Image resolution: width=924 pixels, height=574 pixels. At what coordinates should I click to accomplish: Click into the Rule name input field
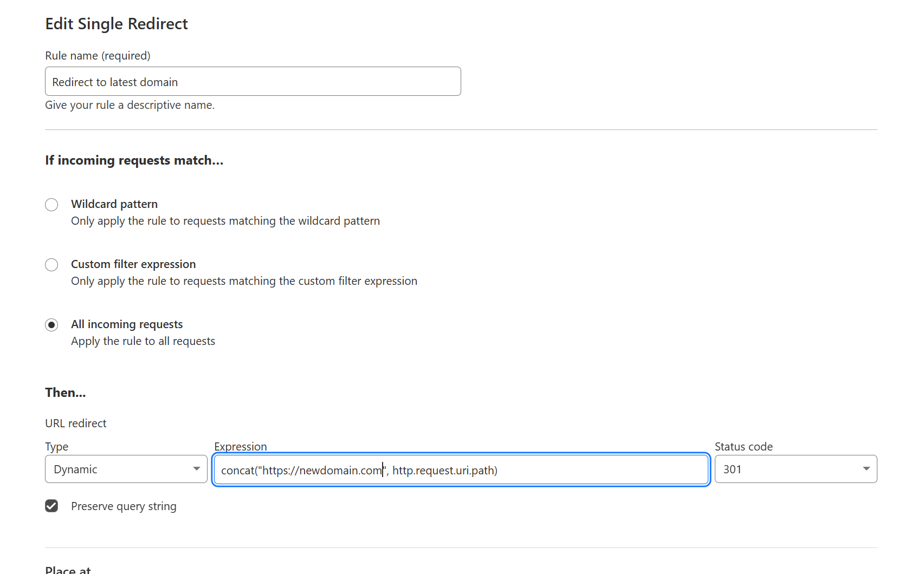click(253, 81)
